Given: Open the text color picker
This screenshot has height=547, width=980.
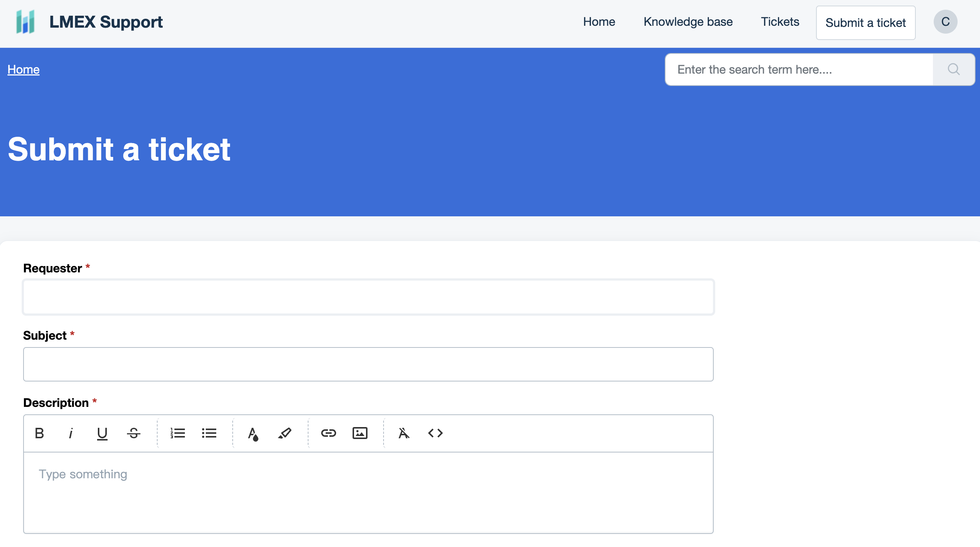Looking at the screenshot, I should [x=253, y=433].
